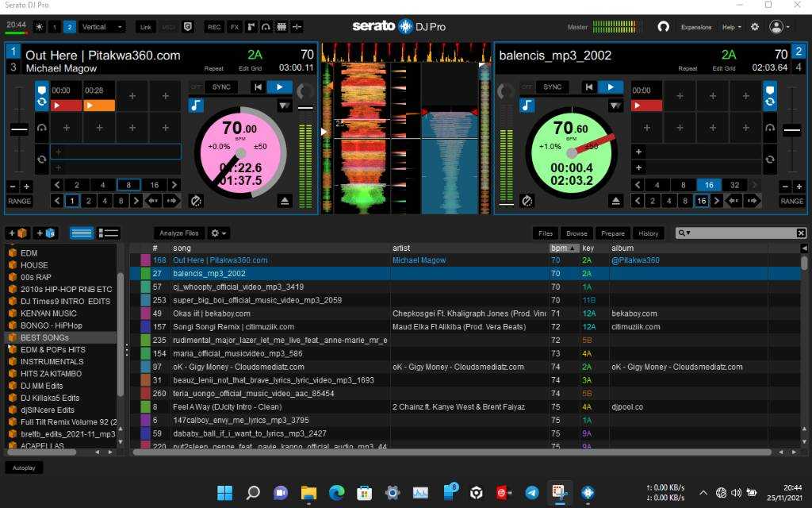Eject track from deck 2
The width and height of the screenshot is (812, 508).
(x=615, y=201)
